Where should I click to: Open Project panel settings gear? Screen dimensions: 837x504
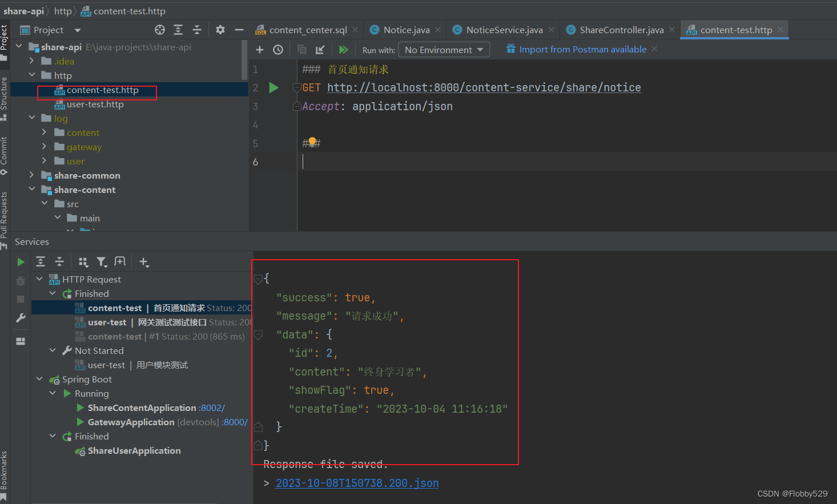[x=220, y=30]
